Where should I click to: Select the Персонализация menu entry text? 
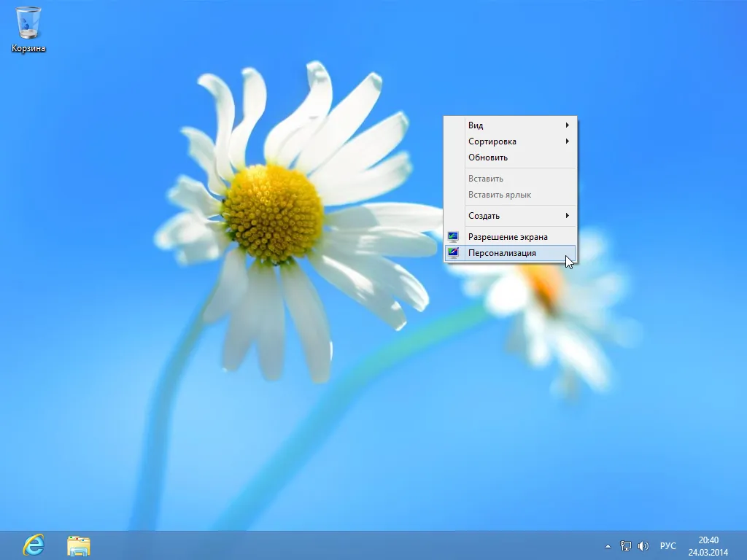point(502,253)
